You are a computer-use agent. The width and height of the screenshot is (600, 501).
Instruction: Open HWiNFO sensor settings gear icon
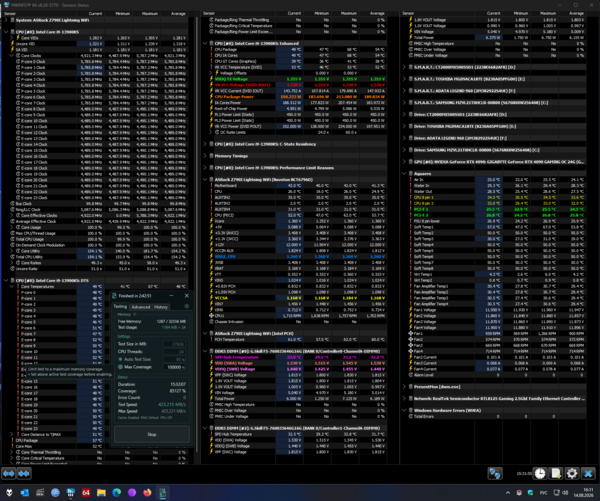572,473
